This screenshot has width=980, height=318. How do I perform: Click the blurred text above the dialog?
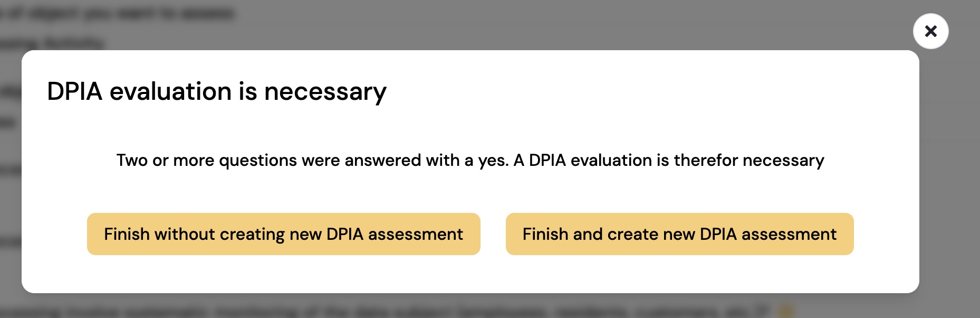[x=116, y=13]
